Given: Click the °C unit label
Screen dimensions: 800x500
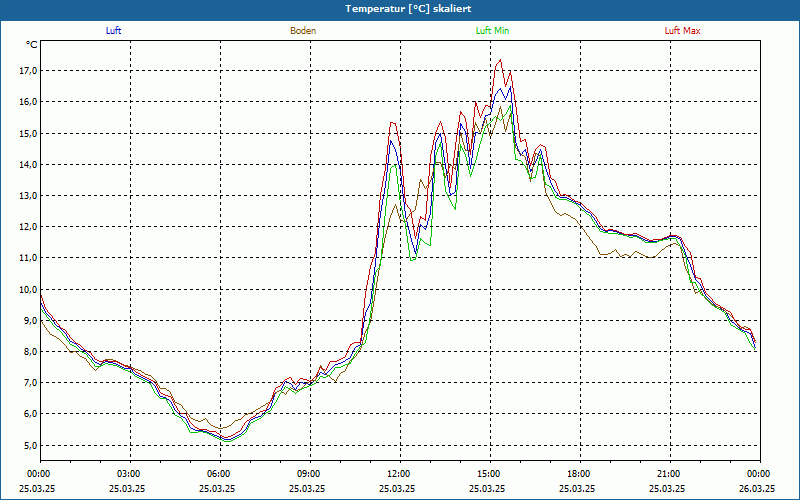Looking at the screenshot, I should click(32, 45).
